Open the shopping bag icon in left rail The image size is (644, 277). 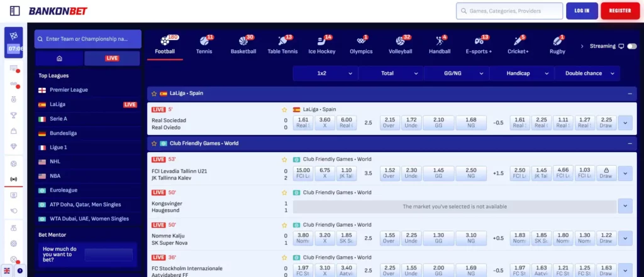[x=14, y=131]
